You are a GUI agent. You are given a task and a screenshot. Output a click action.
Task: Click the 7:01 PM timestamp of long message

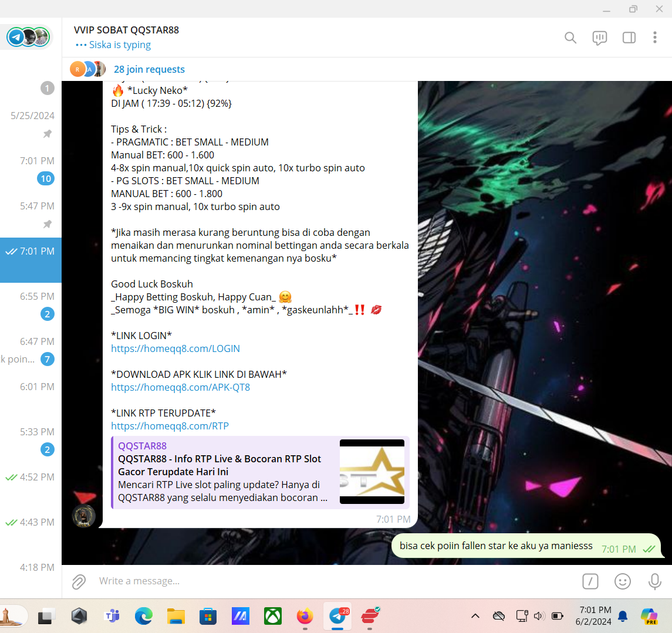[393, 520]
